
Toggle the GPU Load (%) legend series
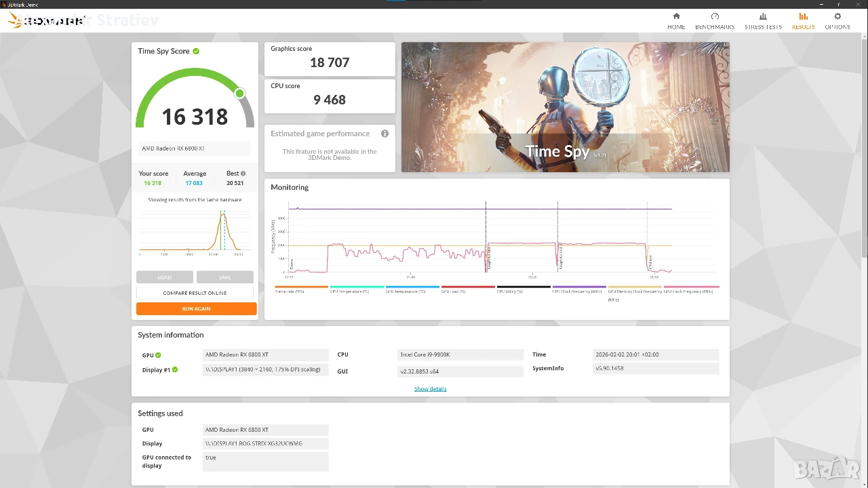[x=468, y=289]
